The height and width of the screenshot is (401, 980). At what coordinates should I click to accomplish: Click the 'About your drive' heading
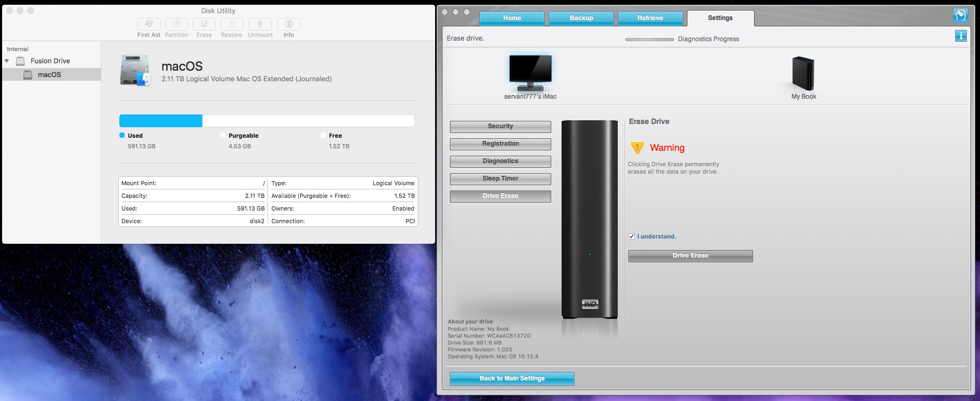[470, 321]
